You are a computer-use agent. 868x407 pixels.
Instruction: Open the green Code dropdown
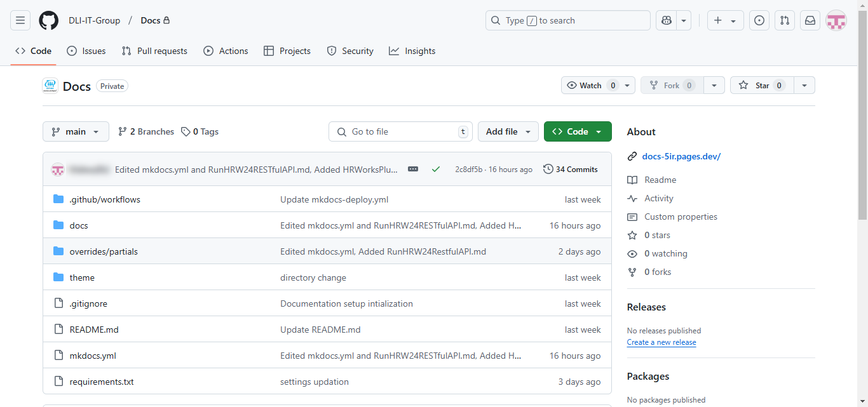coord(577,131)
